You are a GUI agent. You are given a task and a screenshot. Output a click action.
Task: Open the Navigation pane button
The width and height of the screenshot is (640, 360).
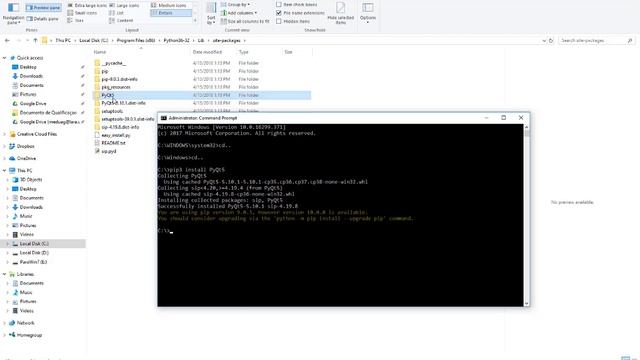[13, 13]
